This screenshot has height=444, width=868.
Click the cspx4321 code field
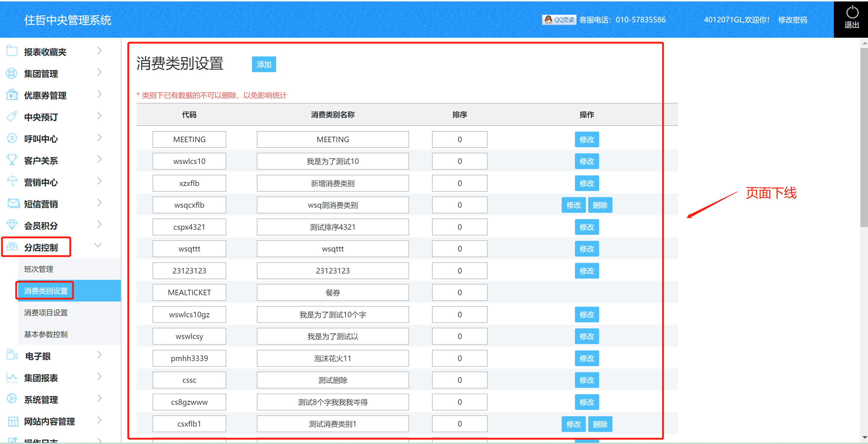coord(189,227)
